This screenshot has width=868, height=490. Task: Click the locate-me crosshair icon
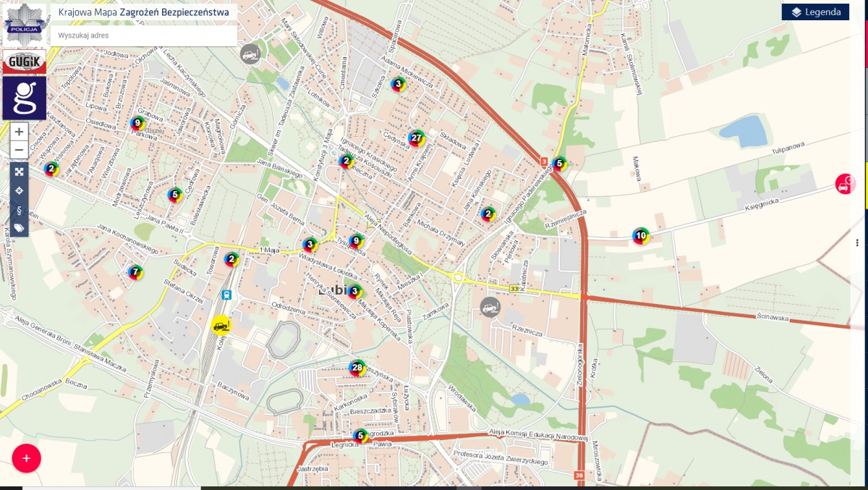pyautogui.click(x=20, y=190)
